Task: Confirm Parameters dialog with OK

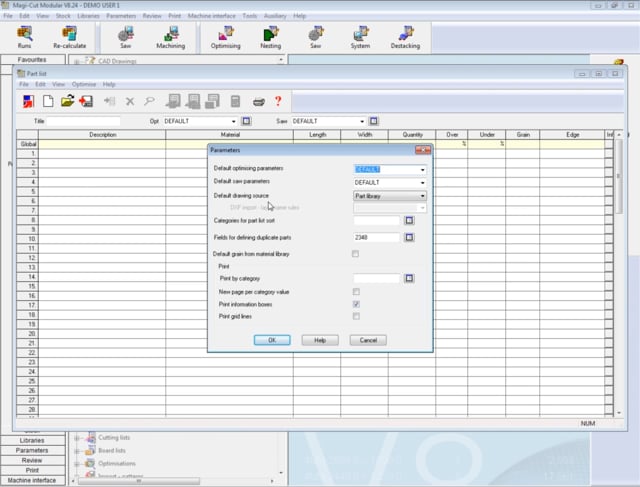Action: (272, 340)
